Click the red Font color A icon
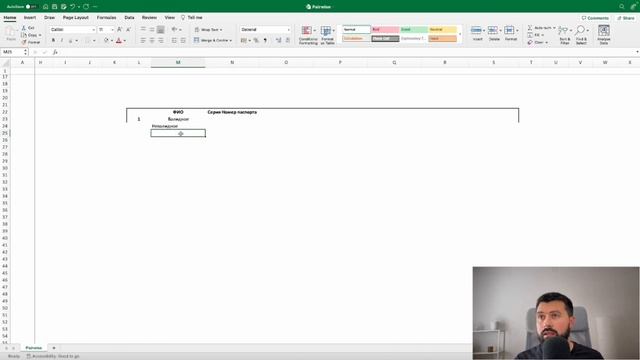 point(119,40)
